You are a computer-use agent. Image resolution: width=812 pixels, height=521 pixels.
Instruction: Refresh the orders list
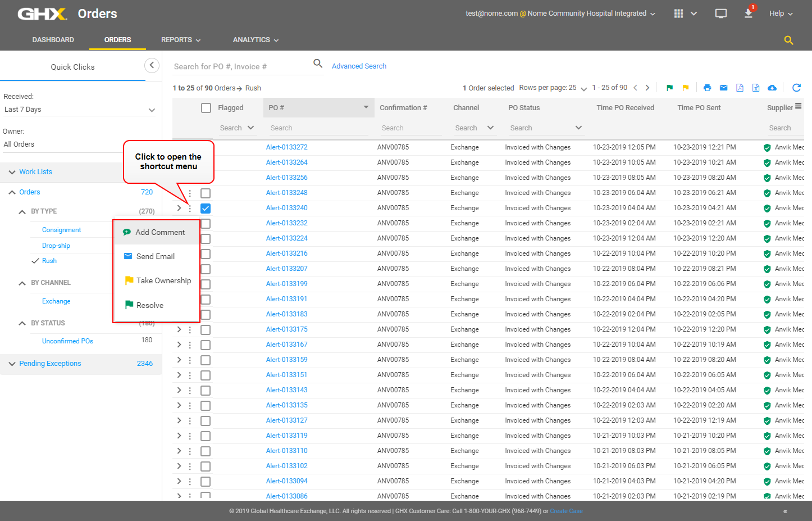click(x=796, y=88)
